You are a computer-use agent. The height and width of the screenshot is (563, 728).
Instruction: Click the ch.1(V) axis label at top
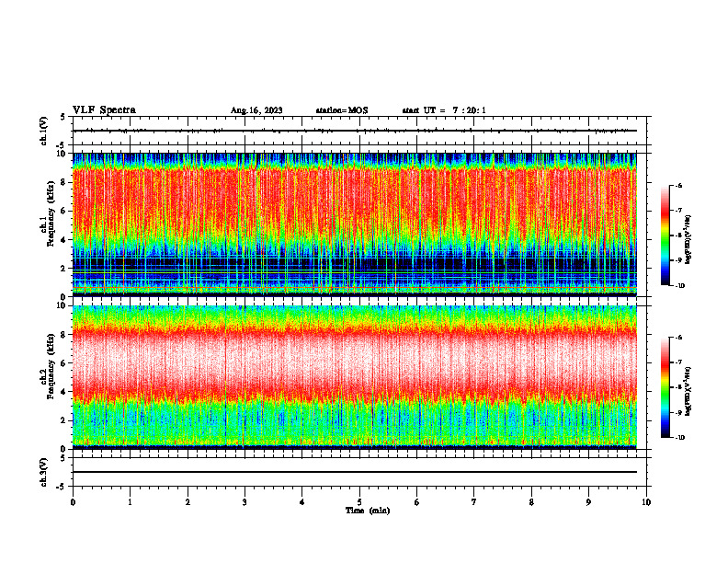pyautogui.click(x=44, y=131)
